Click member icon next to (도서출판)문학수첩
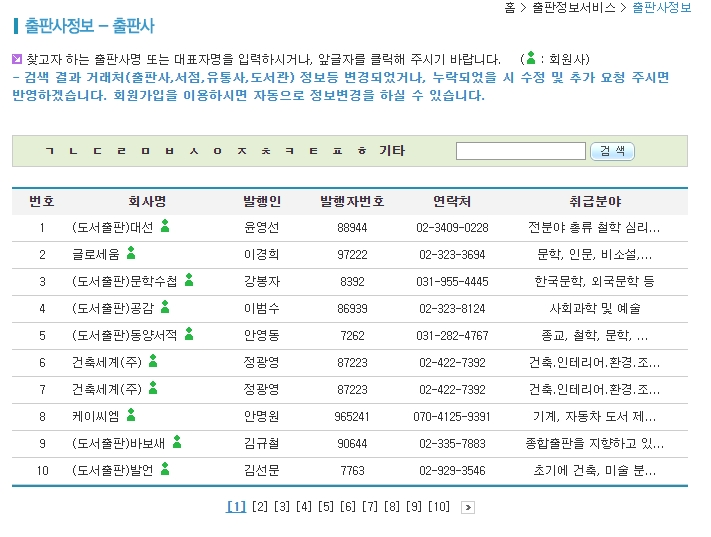 tap(189, 280)
